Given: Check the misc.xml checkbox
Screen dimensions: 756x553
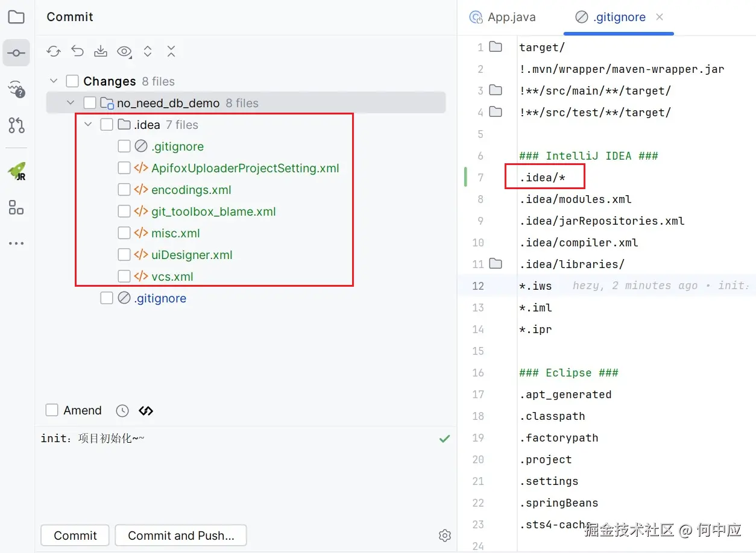Looking at the screenshot, I should click(124, 233).
